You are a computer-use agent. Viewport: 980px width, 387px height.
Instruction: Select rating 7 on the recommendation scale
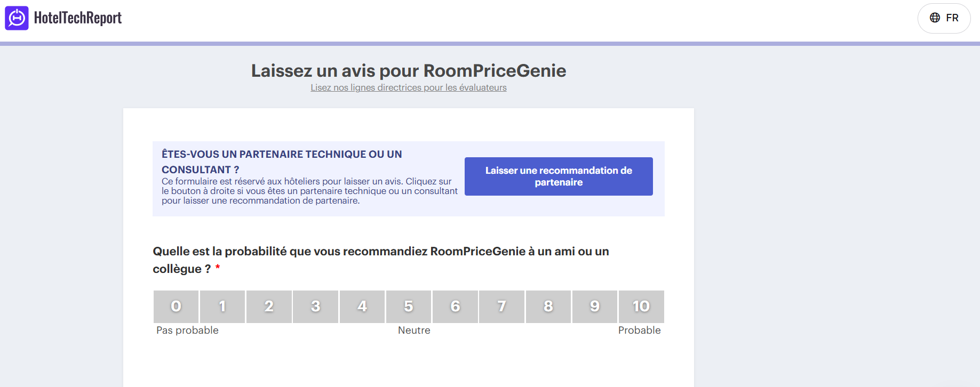[x=501, y=307]
